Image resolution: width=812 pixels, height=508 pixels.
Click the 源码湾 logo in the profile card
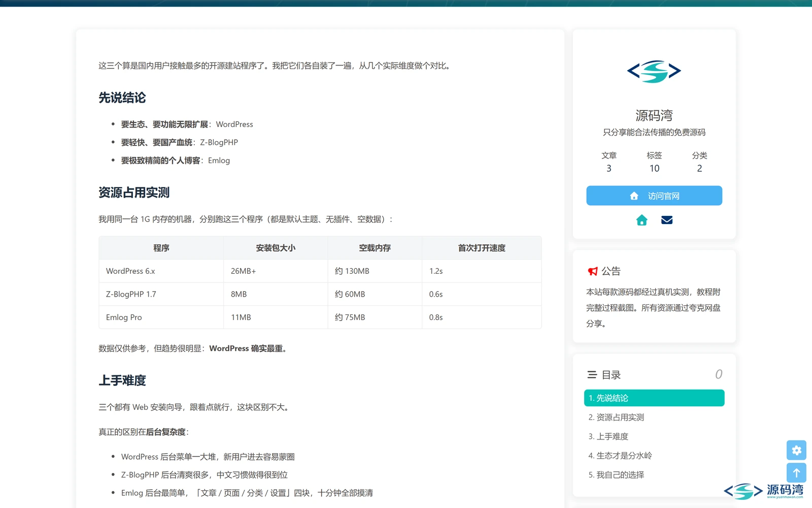pyautogui.click(x=654, y=71)
